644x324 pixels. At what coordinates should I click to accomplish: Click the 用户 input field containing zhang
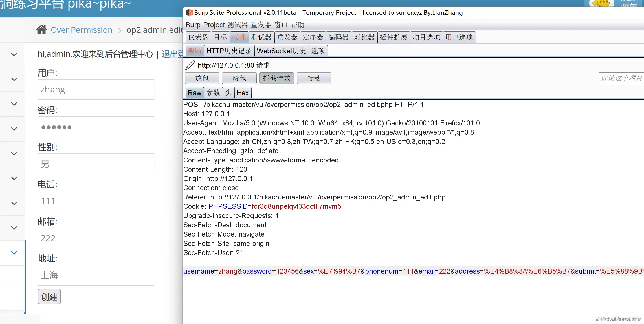pos(96,89)
